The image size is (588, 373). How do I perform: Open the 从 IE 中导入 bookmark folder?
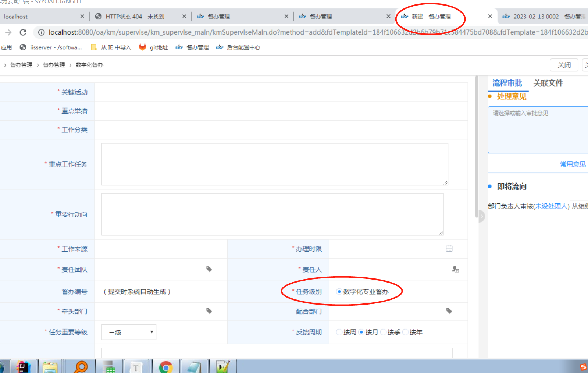[x=111, y=47]
